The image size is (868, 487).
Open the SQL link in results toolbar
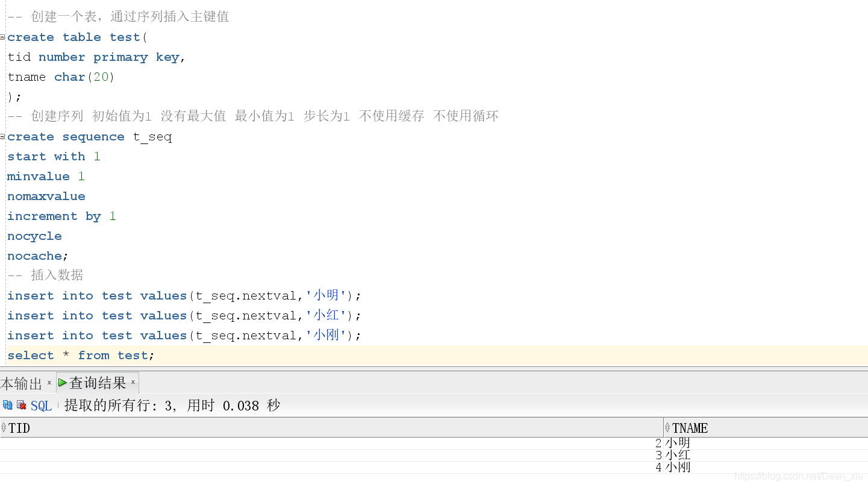41,406
